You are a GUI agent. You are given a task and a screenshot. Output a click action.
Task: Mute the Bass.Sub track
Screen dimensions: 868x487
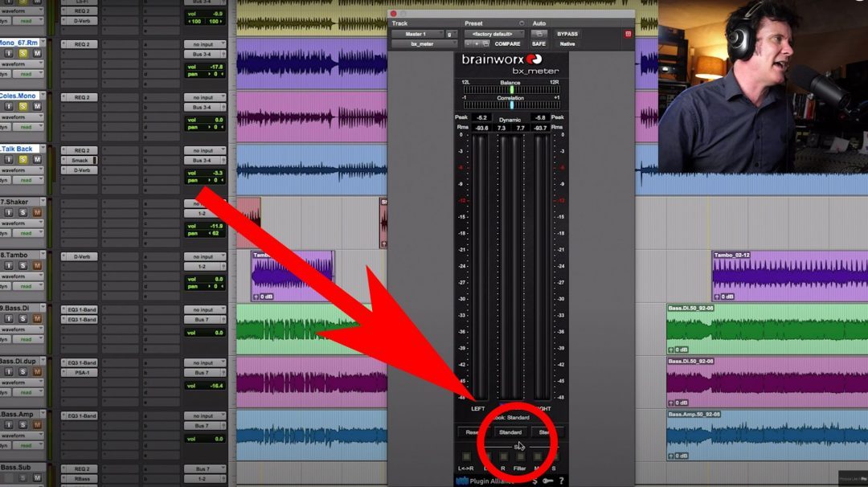click(37, 477)
